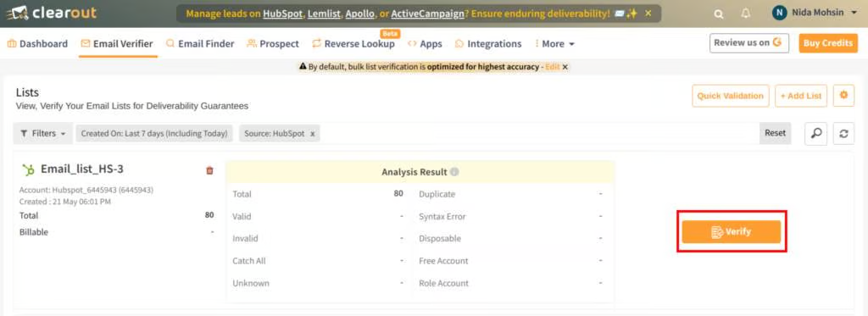The image size is (868, 316).
Task: Open search via header magnifier icon
Action: (718, 14)
